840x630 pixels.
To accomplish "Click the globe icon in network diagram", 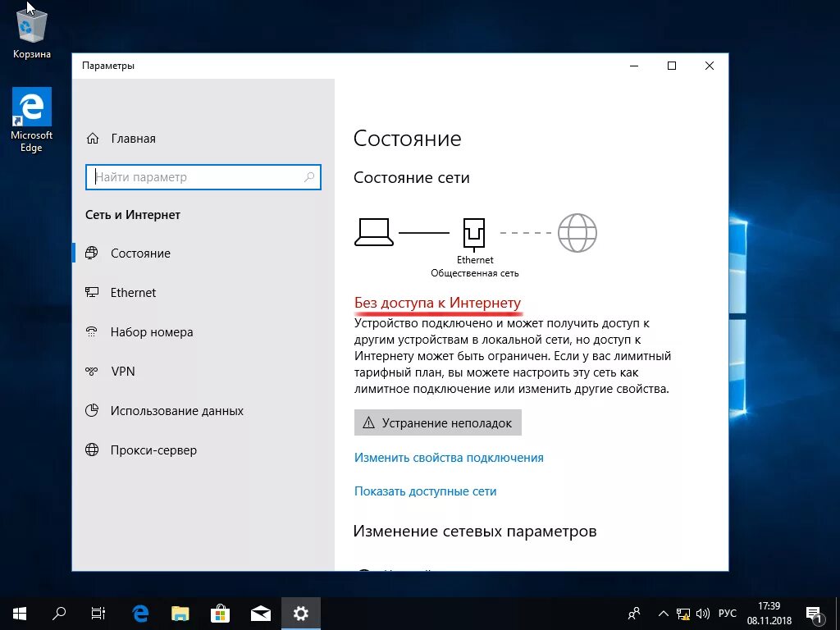I will point(577,232).
